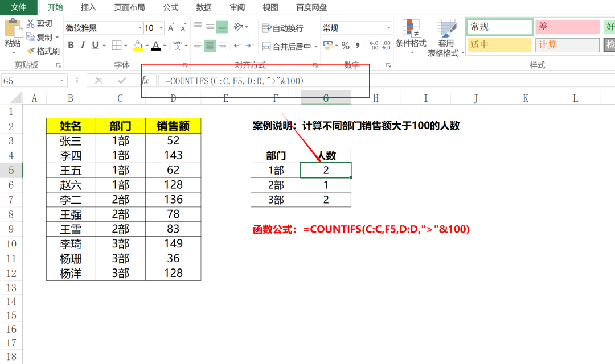Select the cell containing 149
Screen dimensions: 615x364
tap(173, 244)
